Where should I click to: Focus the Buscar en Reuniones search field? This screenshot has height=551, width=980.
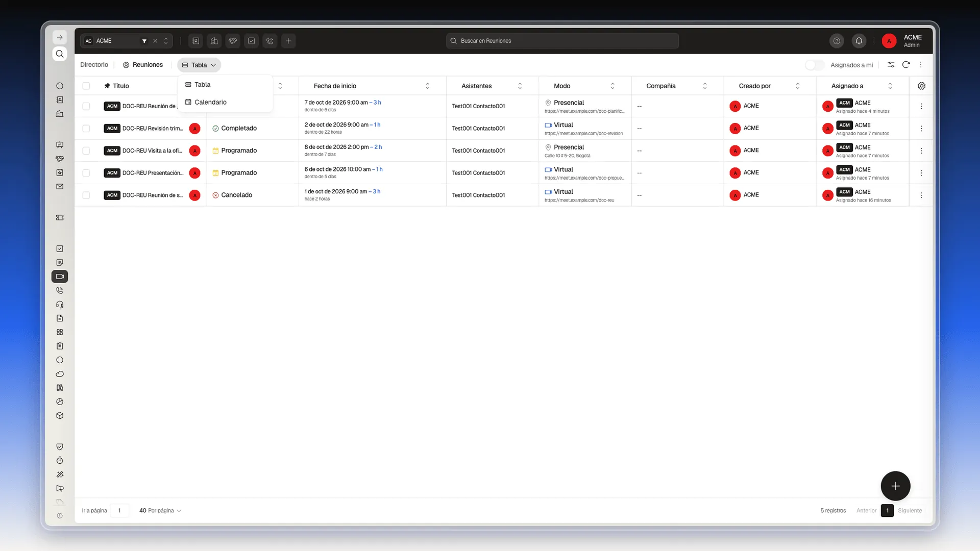tap(562, 41)
